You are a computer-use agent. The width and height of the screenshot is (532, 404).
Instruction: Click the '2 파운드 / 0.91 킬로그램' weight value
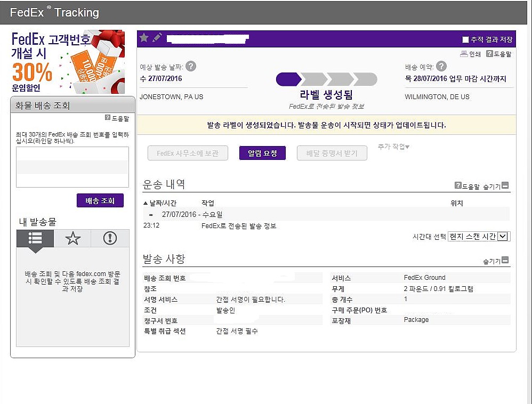(438, 289)
